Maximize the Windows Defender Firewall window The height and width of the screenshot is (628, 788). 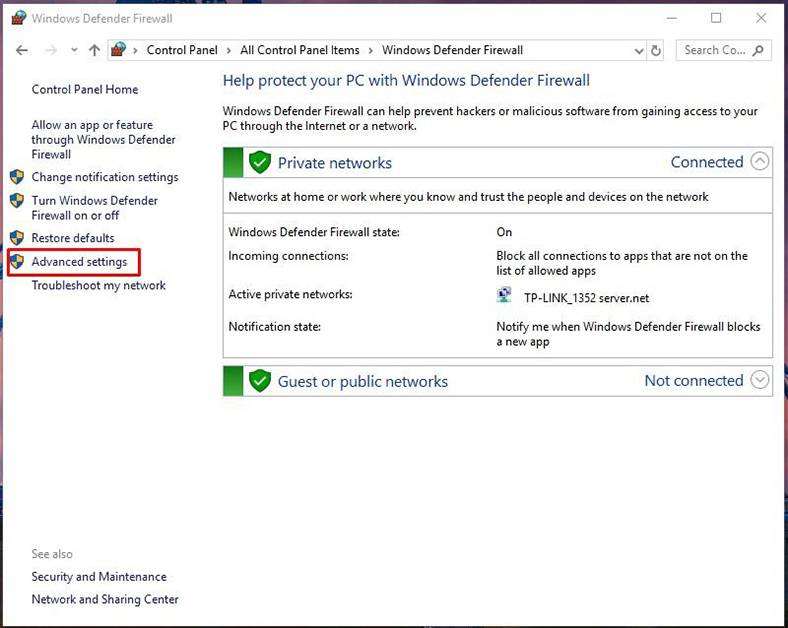[x=716, y=18]
